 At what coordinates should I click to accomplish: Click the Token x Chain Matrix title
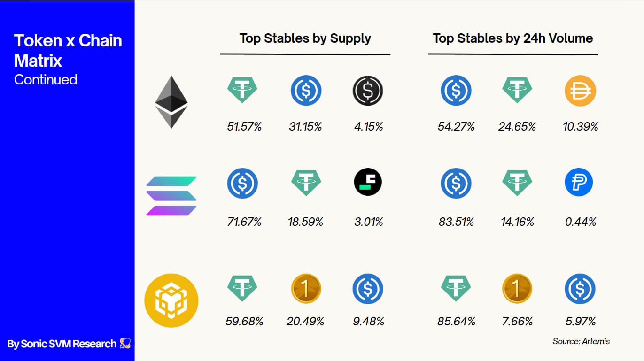click(68, 51)
